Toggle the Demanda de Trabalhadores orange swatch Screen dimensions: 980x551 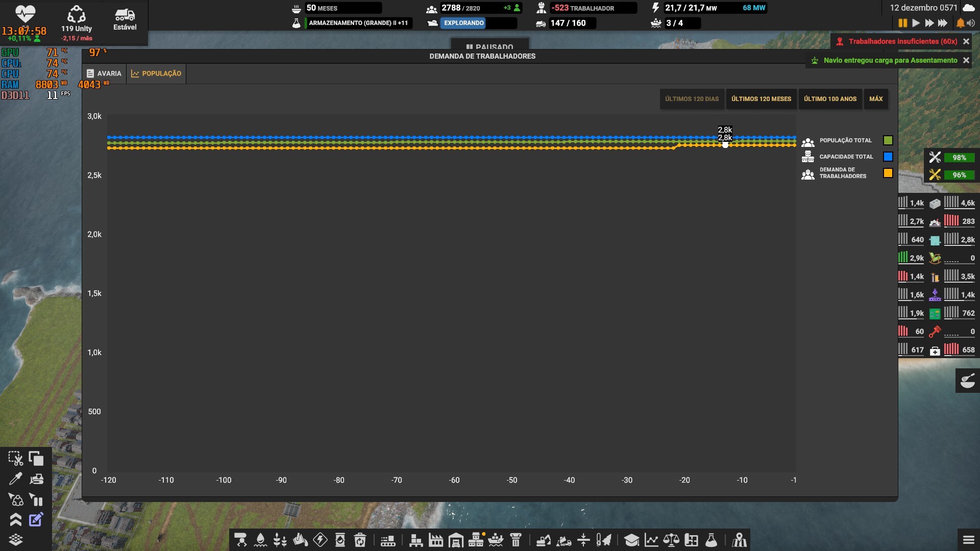coord(888,173)
